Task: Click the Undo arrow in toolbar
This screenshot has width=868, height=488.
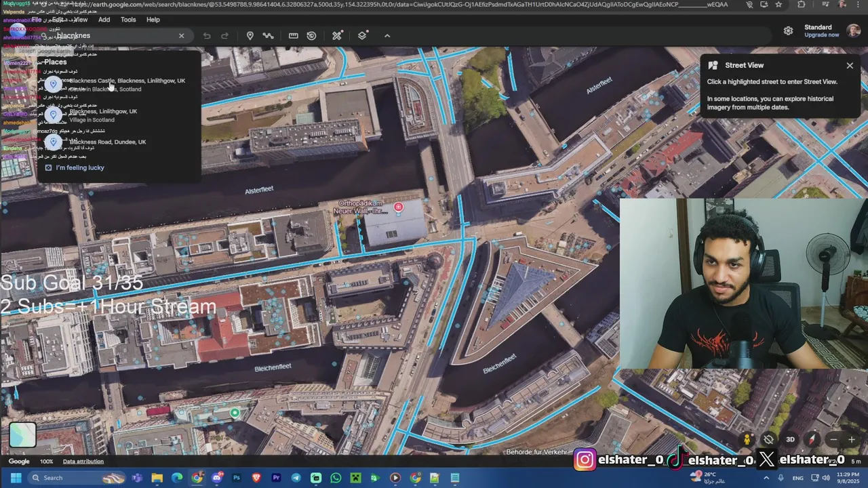Action: point(207,36)
